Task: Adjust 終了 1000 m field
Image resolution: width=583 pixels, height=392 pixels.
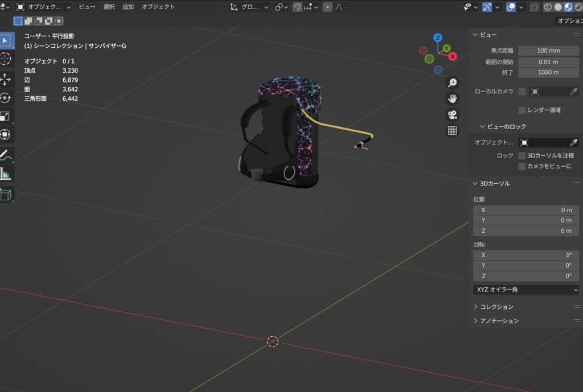Action: pos(548,72)
